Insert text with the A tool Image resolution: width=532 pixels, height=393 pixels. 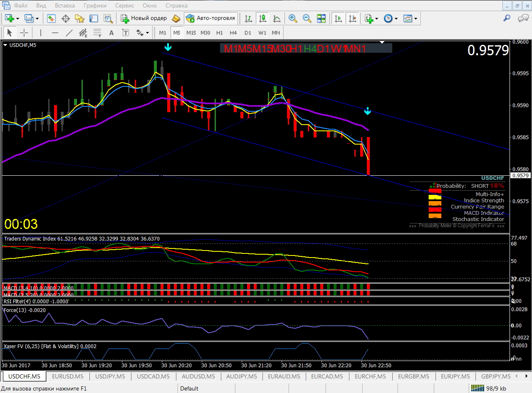click(111, 33)
